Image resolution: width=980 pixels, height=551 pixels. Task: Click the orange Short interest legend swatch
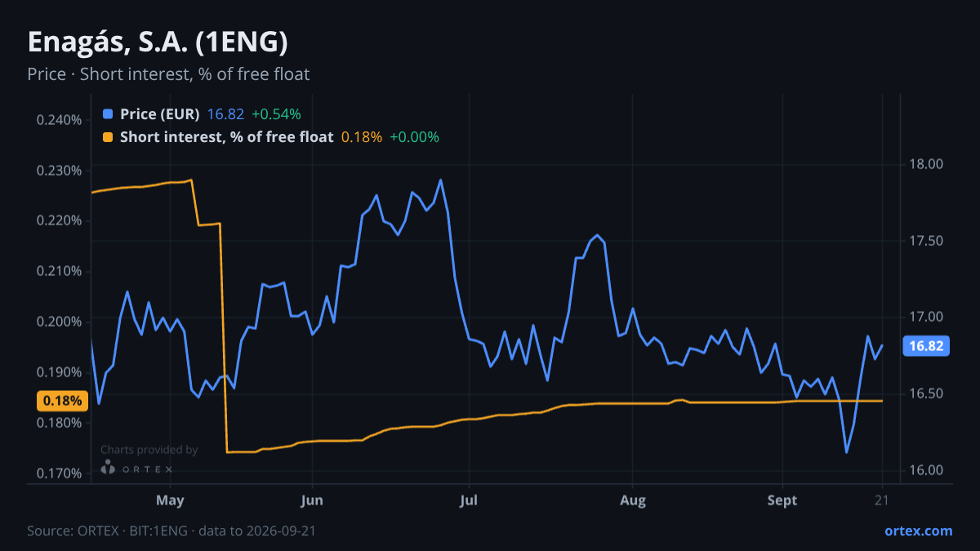coord(108,137)
